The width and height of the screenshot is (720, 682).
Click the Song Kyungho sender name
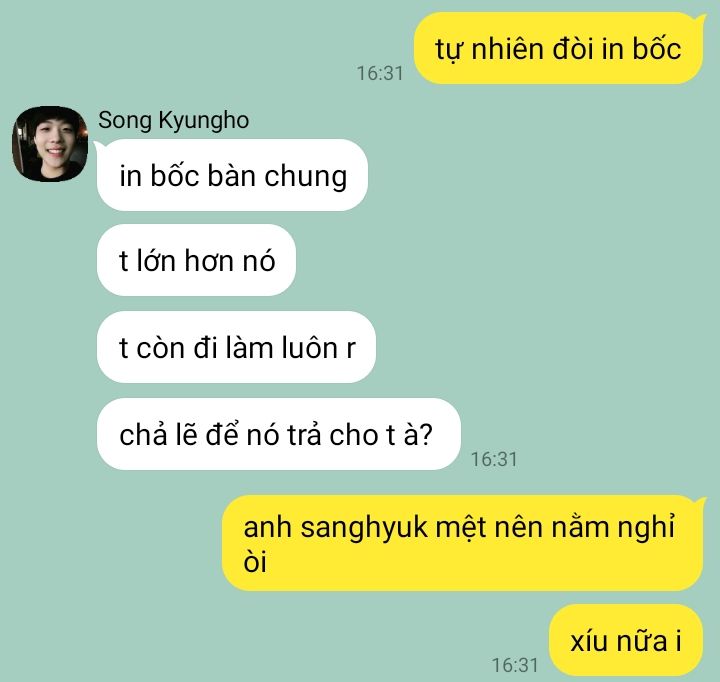[x=174, y=121]
